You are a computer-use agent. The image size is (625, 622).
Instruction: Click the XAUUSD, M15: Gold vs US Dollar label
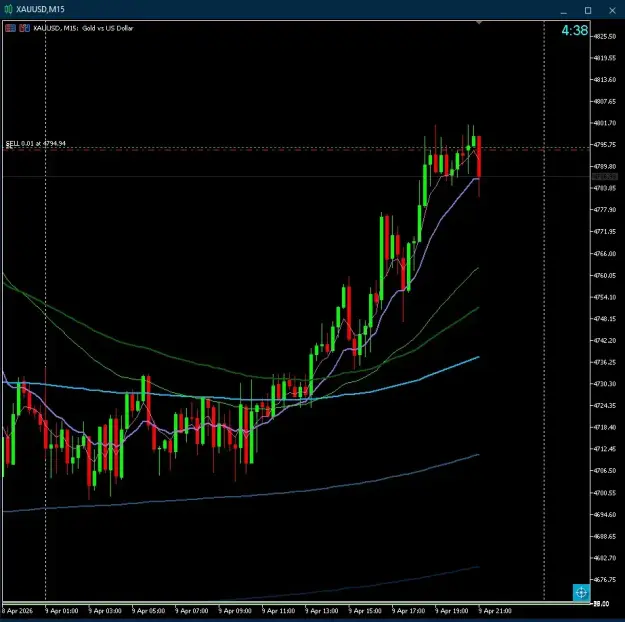coord(83,28)
